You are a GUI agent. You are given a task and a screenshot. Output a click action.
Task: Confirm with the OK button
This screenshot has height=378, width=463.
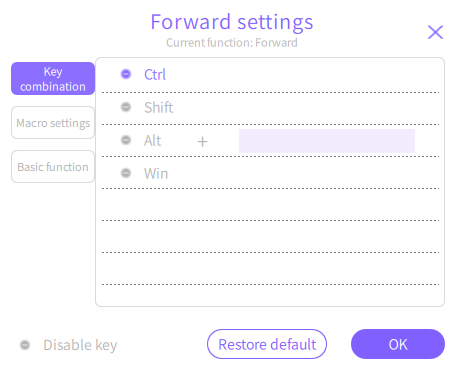pos(398,344)
